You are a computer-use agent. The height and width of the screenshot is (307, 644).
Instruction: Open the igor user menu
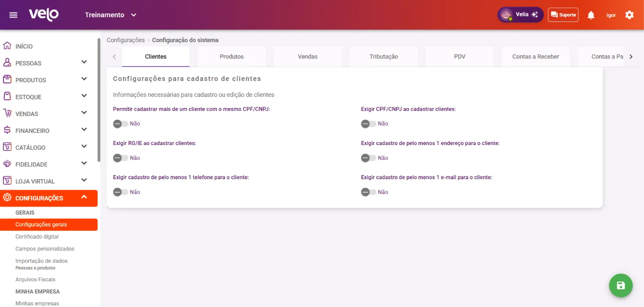(x=611, y=15)
